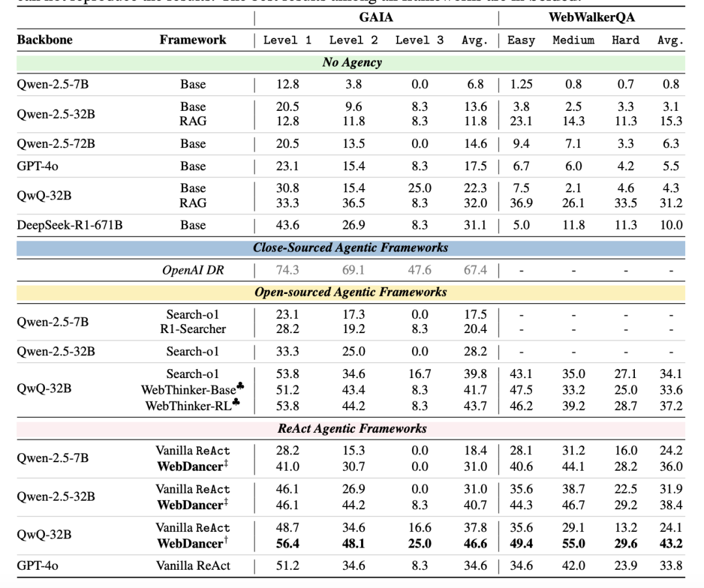Click the R1-Searcher framework name
Screen dimensions: 704x588
[193, 329]
